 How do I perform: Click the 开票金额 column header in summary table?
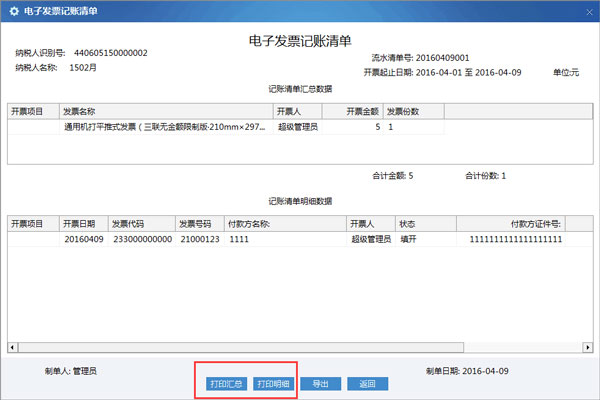[x=363, y=111]
